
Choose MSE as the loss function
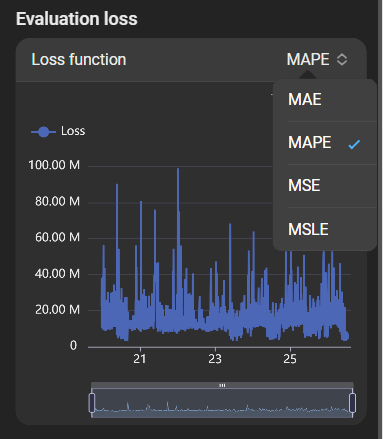(x=325, y=186)
